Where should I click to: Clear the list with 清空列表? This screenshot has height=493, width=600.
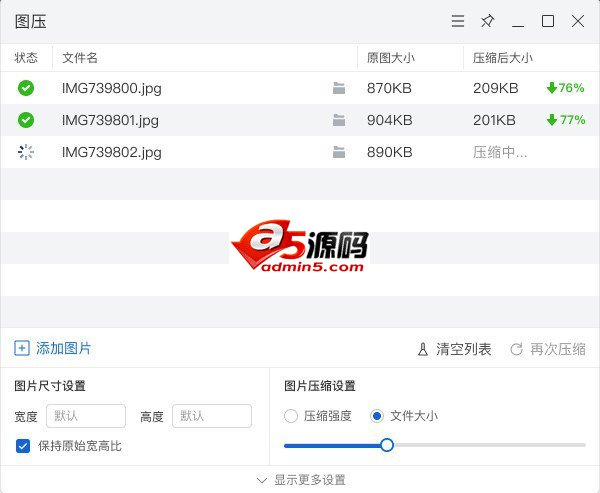tap(454, 349)
